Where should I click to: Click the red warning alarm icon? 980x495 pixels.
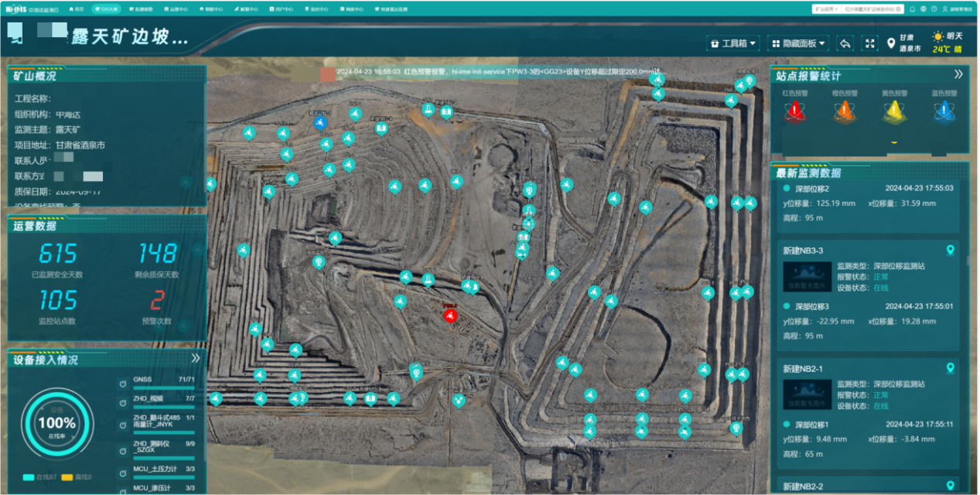[794, 112]
